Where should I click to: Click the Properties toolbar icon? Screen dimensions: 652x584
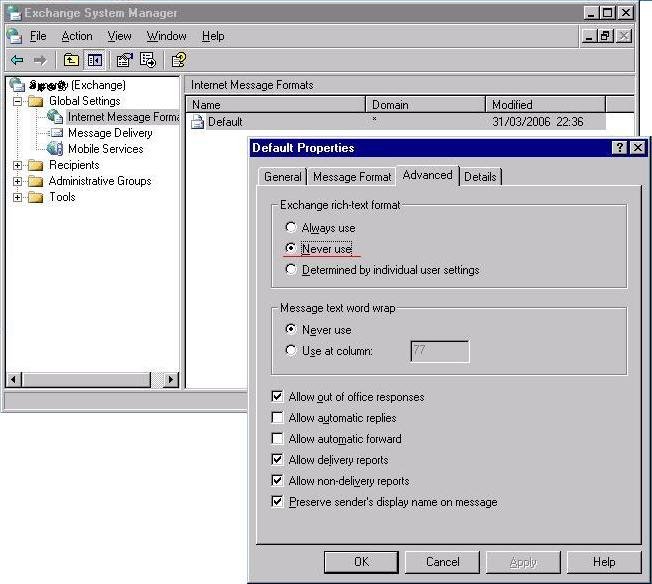point(125,60)
